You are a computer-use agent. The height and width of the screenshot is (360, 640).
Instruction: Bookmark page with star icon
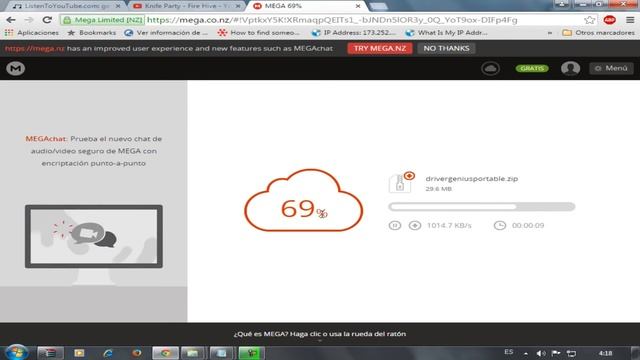[x=589, y=20]
